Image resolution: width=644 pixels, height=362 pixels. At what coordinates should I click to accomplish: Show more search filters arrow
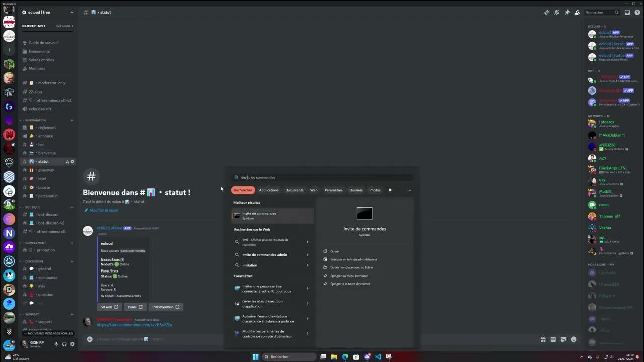pyautogui.click(x=390, y=190)
